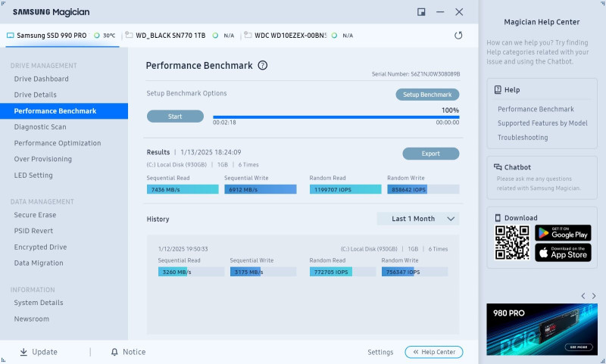Screen dimensions: 606x364
Task: Open Troubleshooting help link
Action: pos(523,138)
